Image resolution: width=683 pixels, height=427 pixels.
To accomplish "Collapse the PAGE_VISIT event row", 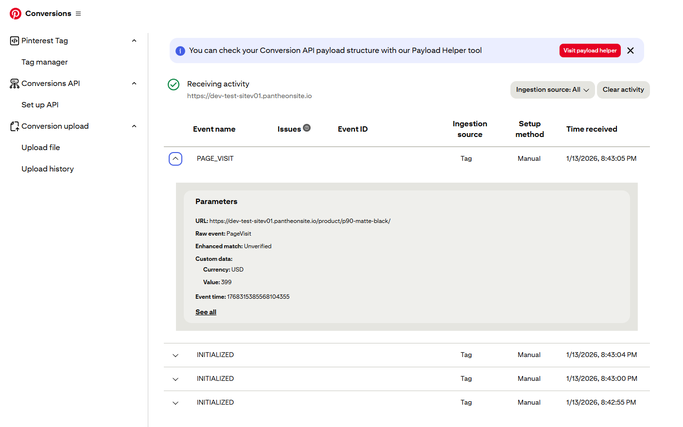I will (x=175, y=159).
